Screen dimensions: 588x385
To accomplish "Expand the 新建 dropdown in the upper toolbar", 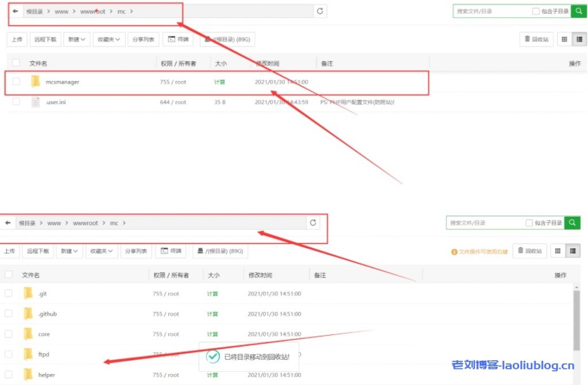I will pos(76,39).
